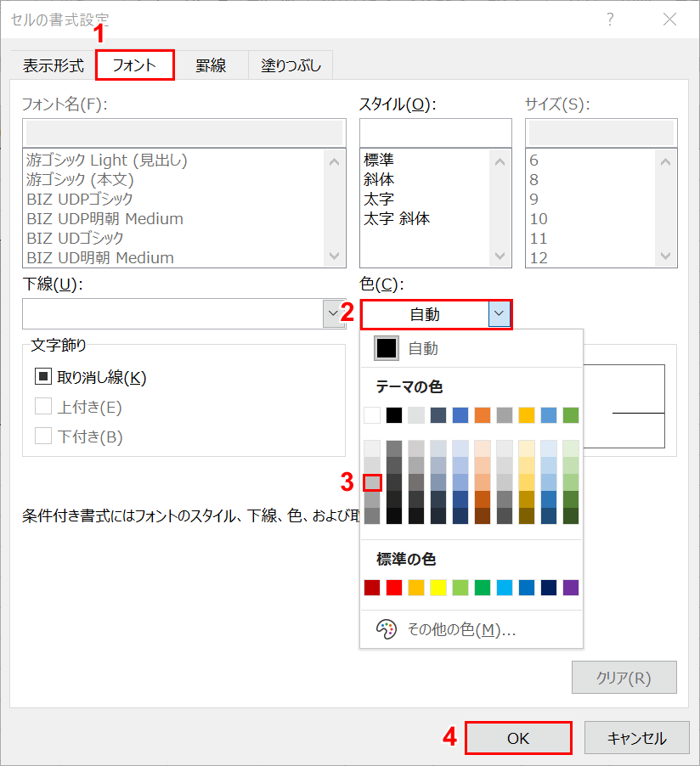Select font size 10
Image resolution: width=700 pixels, height=766 pixels.
539,219
